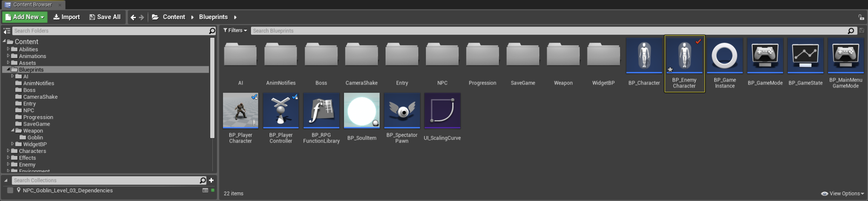Image resolution: width=868 pixels, height=201 pixels.
Task: Open the Filters dropdown
Action: pyautogui.click(x=235, y=30)
